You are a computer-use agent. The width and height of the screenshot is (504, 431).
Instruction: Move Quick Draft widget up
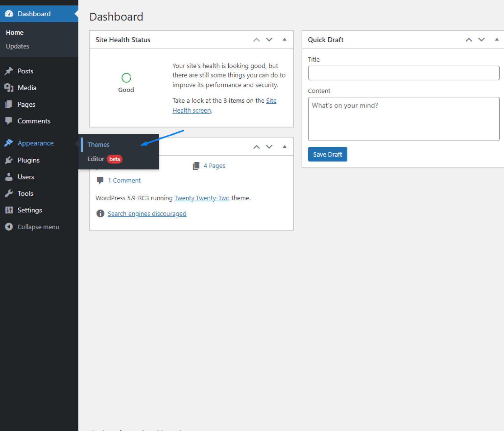tap(469, 40)
